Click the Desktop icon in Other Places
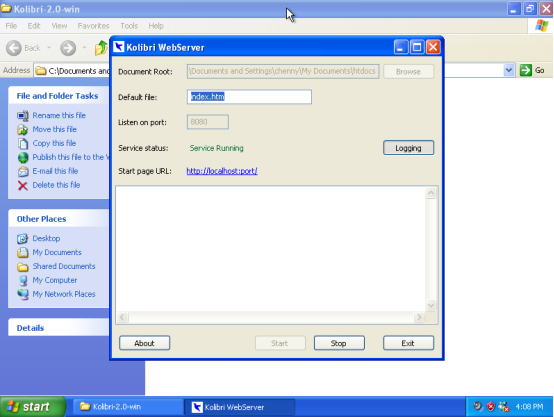Screen dimensions: 554x417 23,239
